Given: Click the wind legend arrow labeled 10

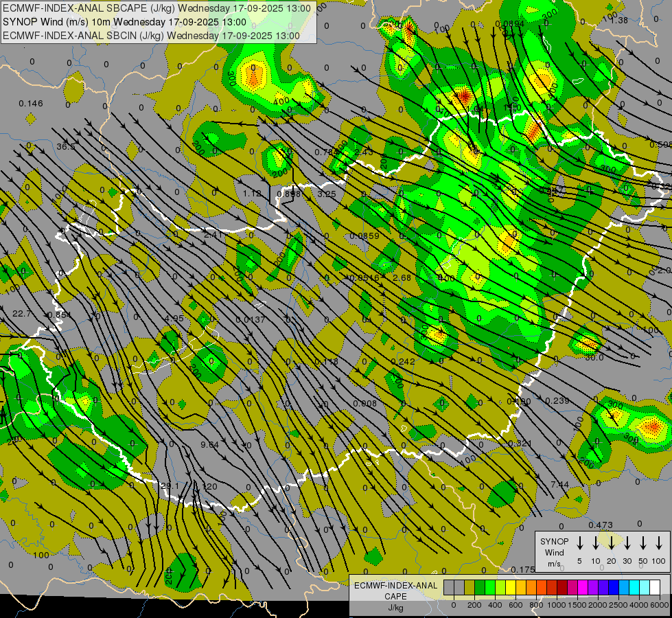Looking at the screenshot, I should pyautogui.click(x=596, y=543).
